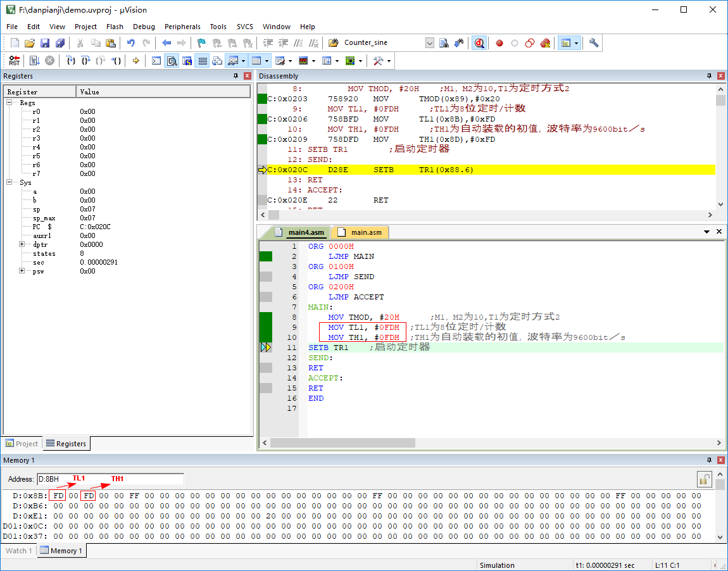728x571 pixels.
Task: Open Watch Windows dropdown arrow
Action: [x=243, y=61]
